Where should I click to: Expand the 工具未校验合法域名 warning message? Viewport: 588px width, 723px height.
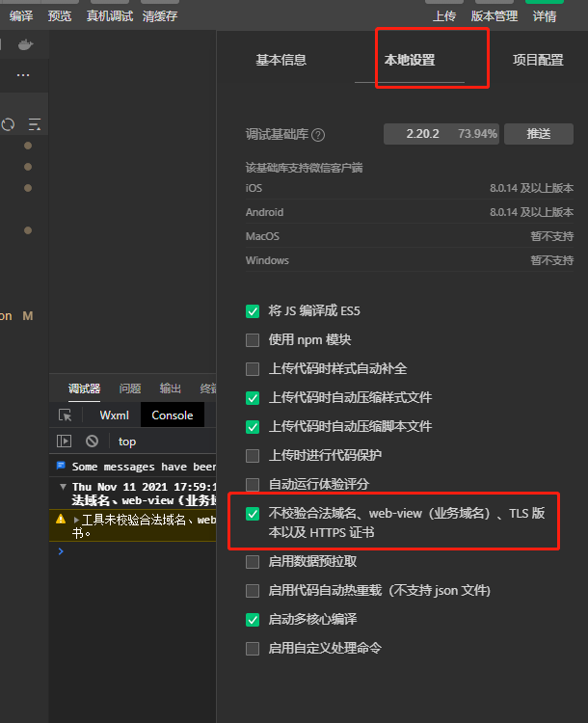(x=76, y=520)
